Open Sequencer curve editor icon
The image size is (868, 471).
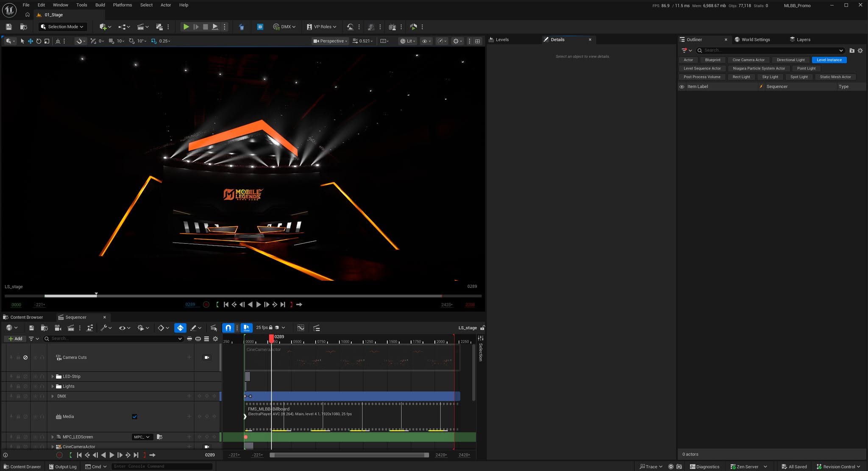300,328
